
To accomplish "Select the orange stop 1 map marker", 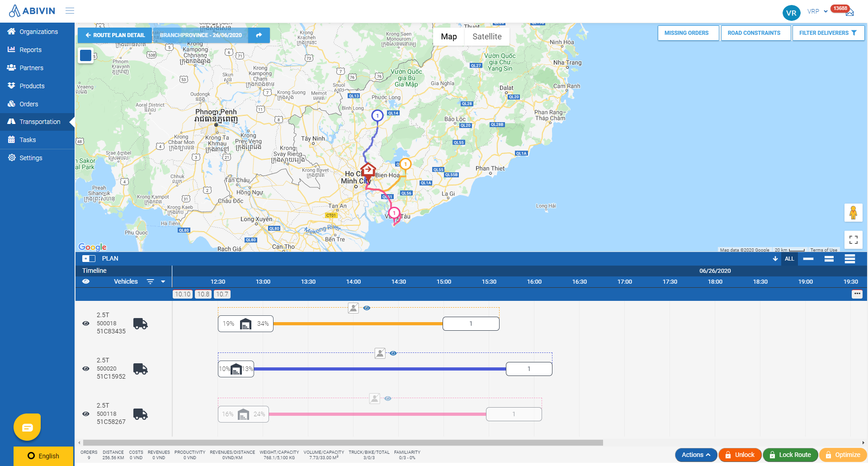I will coord(406,164).
